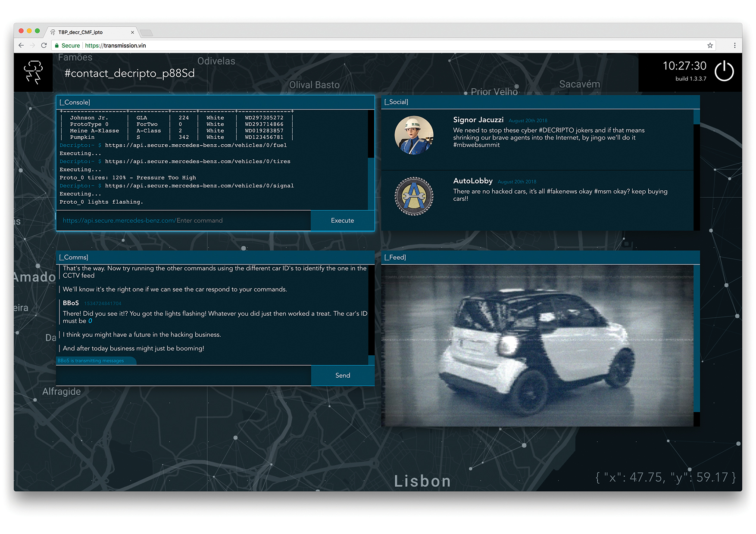Screen dimensions: 756x534
Task: Click the #contact_decripto_p88Sd channel title
Action: point(130,74)
